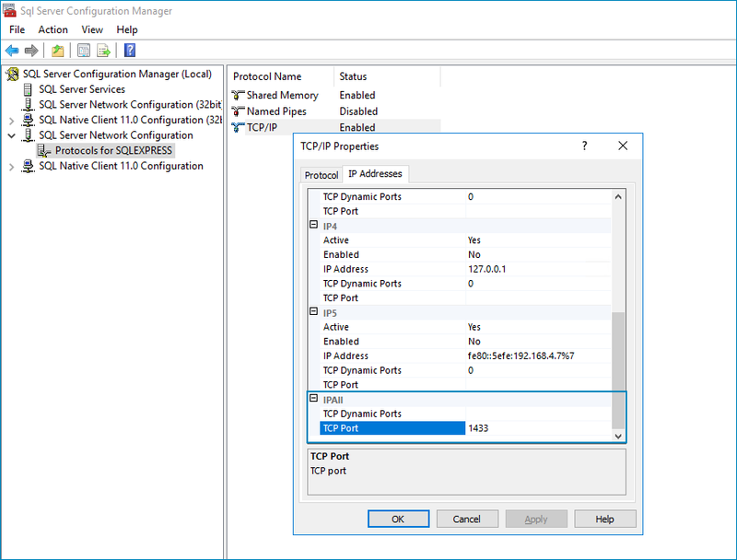Screen dimensions: 737x560
Task: Select the Shared Memory protocol row
Action: point(335,96)
